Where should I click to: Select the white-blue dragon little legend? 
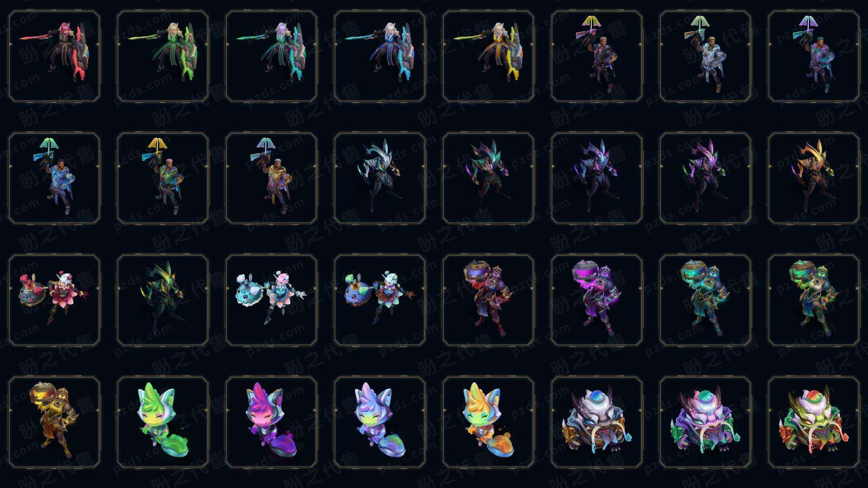click(x=597, y=422)
